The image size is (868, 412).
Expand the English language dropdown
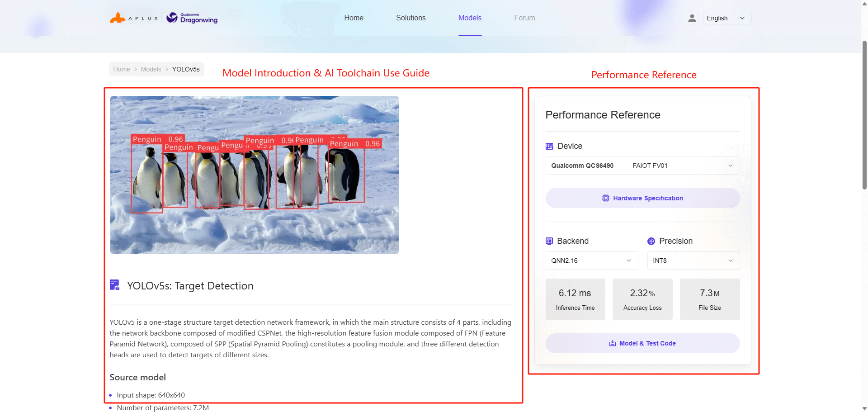point(726,18)
